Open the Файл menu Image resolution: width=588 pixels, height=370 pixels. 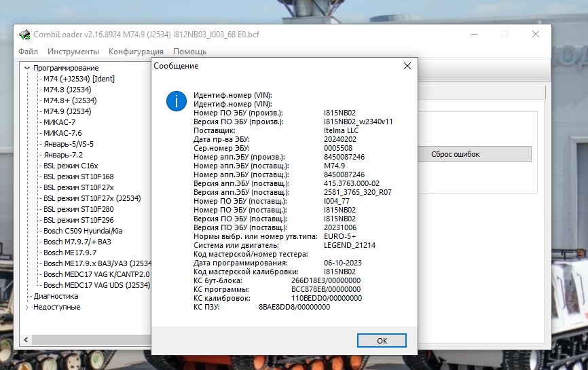click(28, 52)
